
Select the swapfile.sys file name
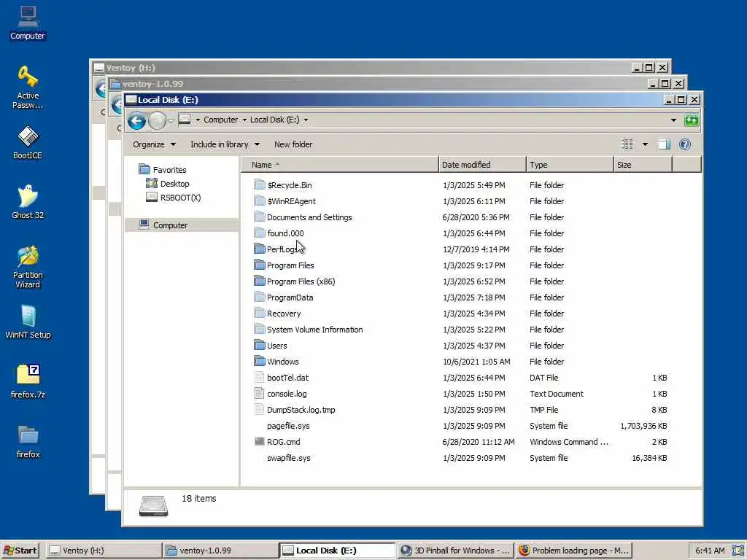click(289, 458)
